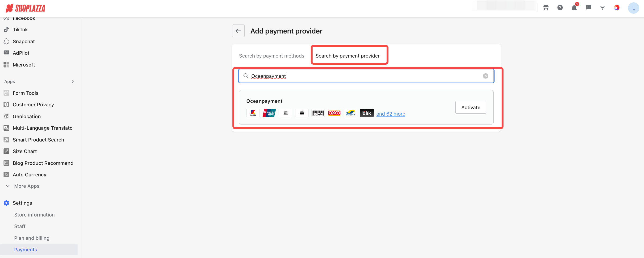Screen dimensions: 644x258
Task: Select the OXXO payment icon
Action: tap(334, 113)
